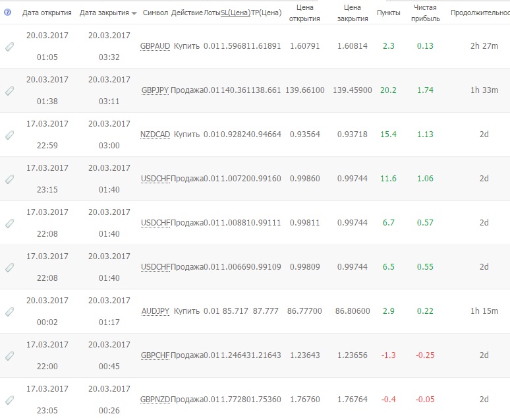Sort by Действие column header
The height and width of the screenshot is (420, 510).
186,13
